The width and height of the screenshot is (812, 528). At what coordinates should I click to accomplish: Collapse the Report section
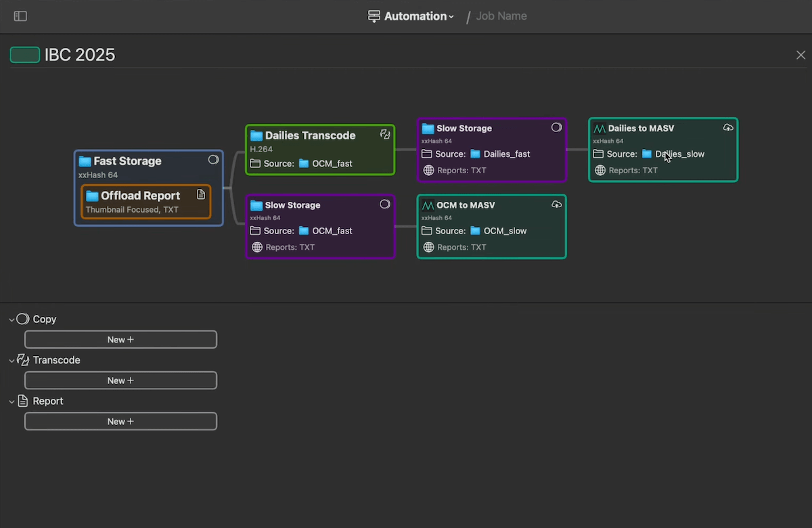coord(11,401)
